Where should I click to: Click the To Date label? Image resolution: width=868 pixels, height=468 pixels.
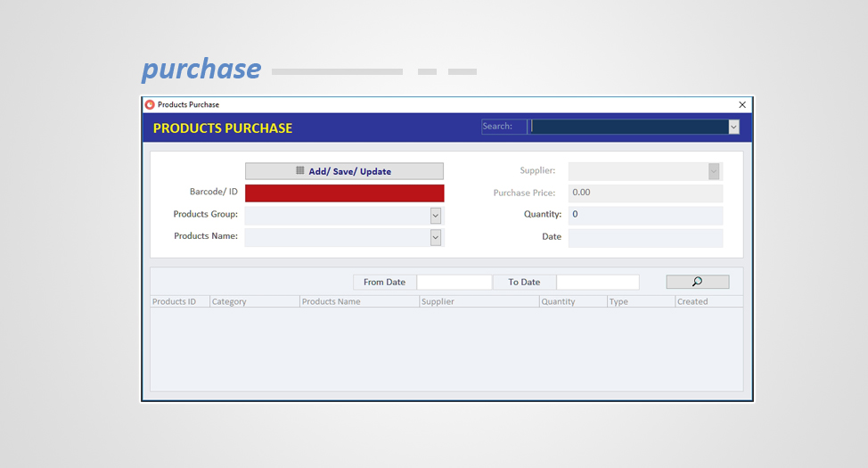(x=524, y=282)
